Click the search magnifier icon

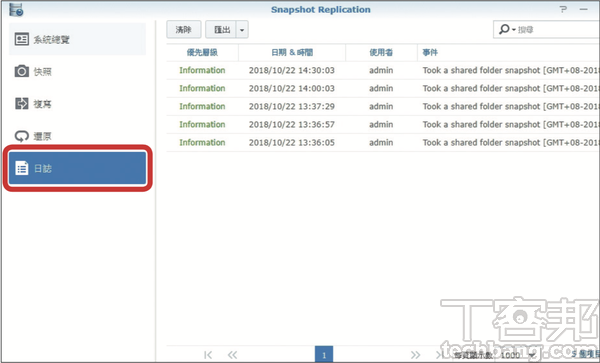coord(505,29)
